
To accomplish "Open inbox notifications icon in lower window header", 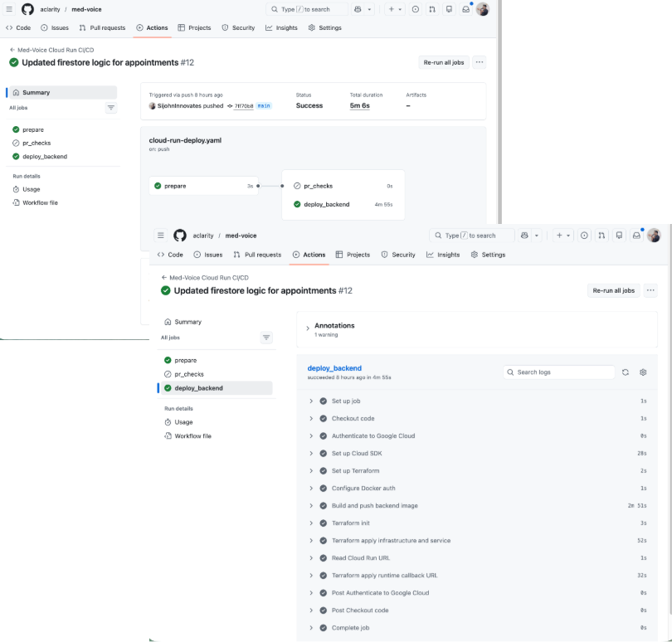I will 637,236.
